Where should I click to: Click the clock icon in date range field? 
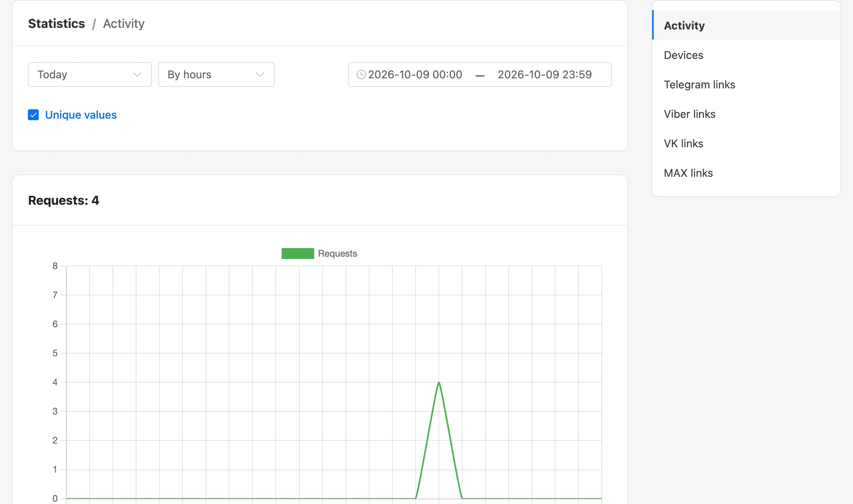tap(361, 74)
